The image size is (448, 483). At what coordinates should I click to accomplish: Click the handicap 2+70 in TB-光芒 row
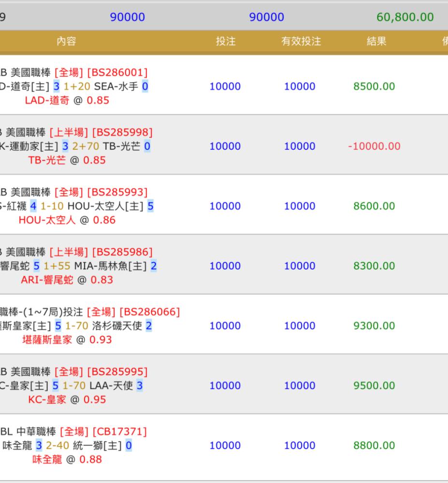click(86, 146)
